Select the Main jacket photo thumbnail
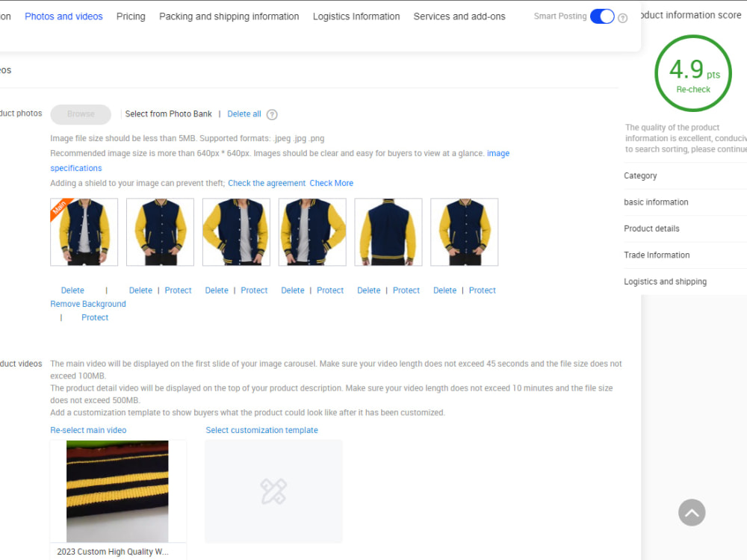The width and height of the screenshot is (747, 560). coord(84,232)
